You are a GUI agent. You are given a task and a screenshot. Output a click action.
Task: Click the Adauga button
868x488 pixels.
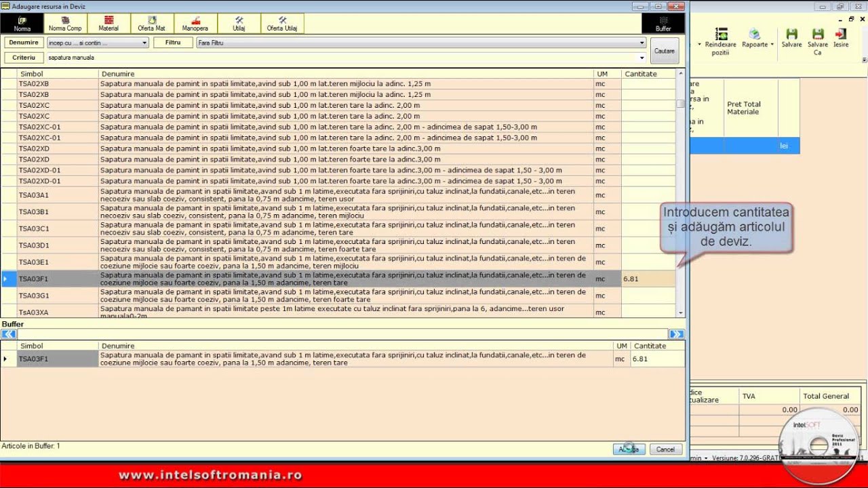coord(629,449)
